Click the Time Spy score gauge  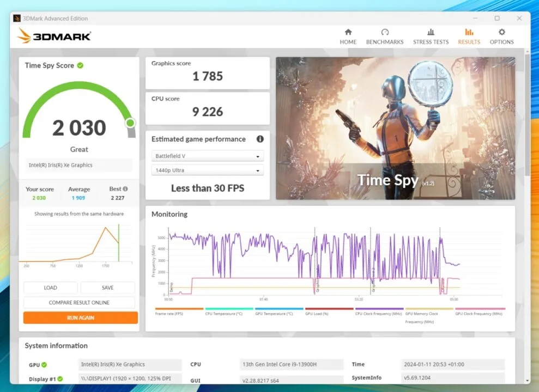[x=79, y=110]
